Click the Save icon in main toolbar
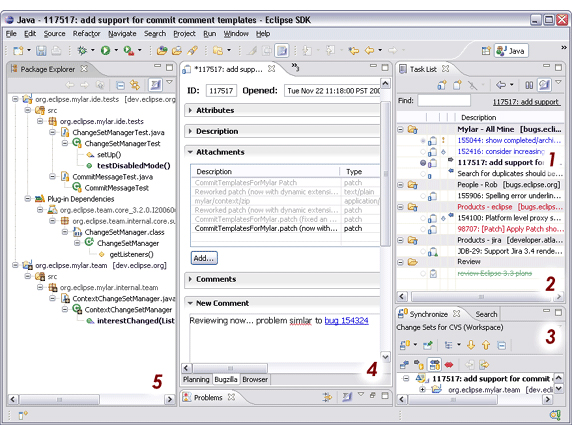Screen dimensions: 572x425 click(x=41, y=50)
